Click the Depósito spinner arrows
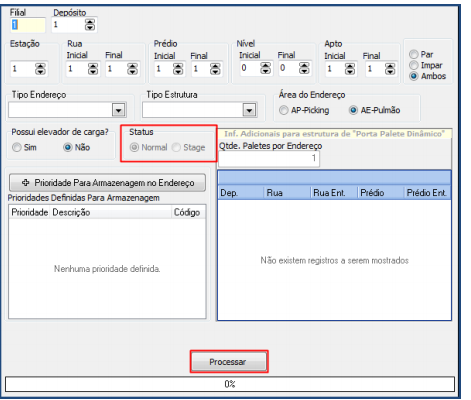471x400 pixels. 90,25
